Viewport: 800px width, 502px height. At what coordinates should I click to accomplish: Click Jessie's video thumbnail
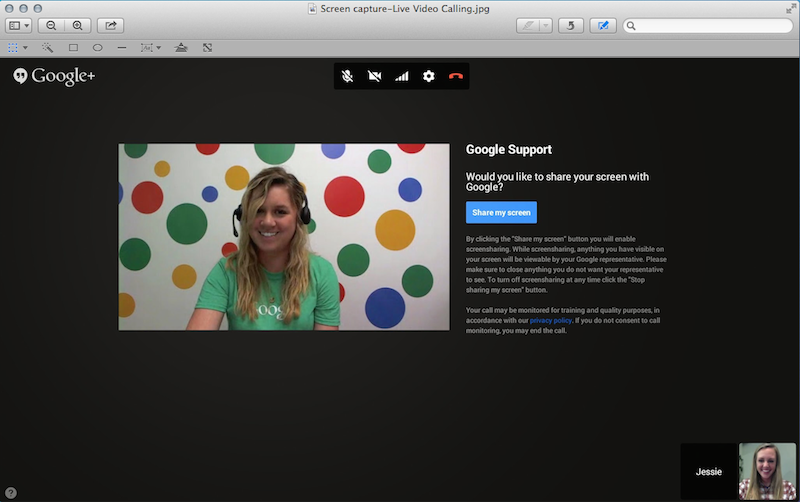click(x=767, y=471)
